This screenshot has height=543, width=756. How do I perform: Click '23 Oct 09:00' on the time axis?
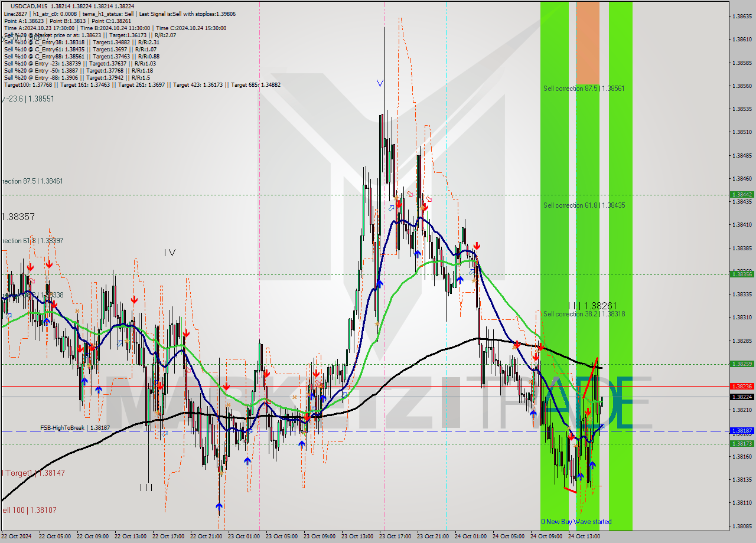pos(320,537)
